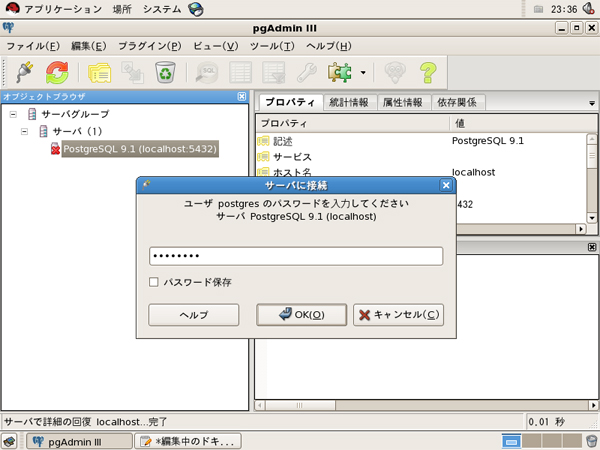
Task: Close the server connect dialog
Action: (x=446, y=185)
